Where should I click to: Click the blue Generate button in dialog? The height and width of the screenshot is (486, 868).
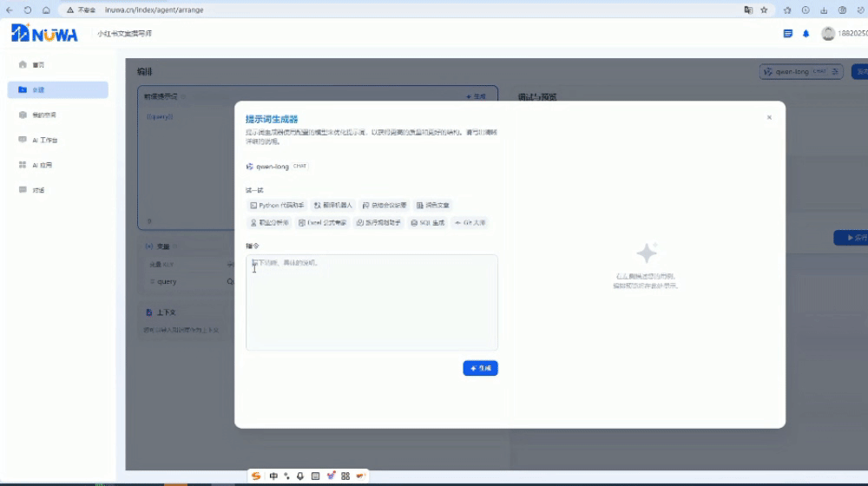[480, 368]
